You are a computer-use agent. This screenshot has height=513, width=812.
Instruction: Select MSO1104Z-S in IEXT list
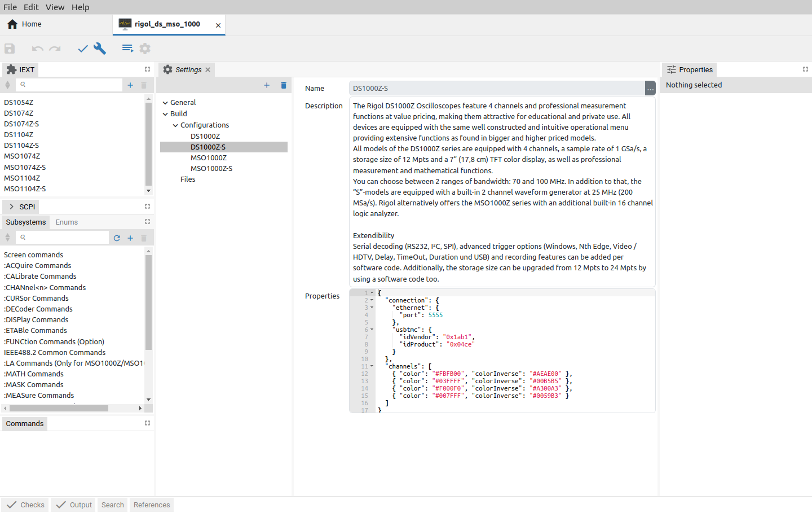(25, 189)
